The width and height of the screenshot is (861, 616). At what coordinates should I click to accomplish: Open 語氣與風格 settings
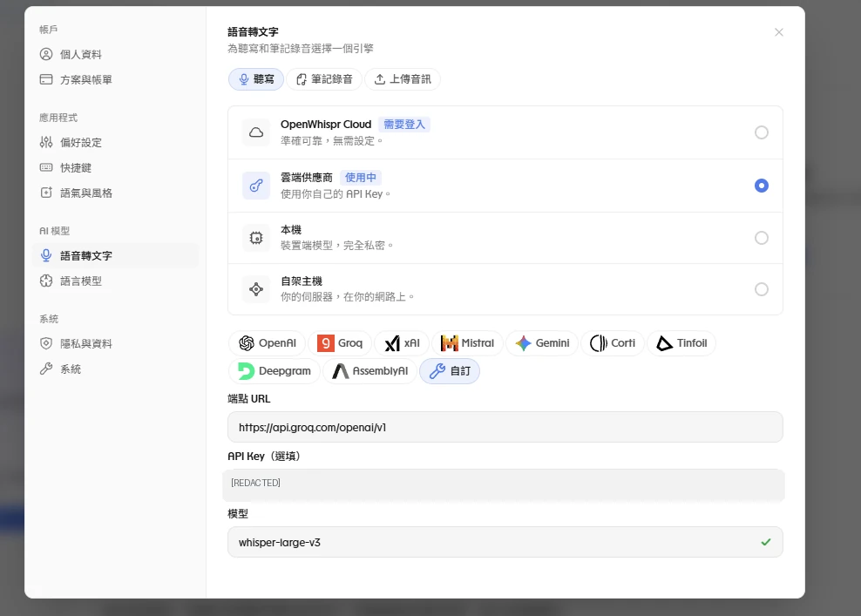tap(115, 193)
